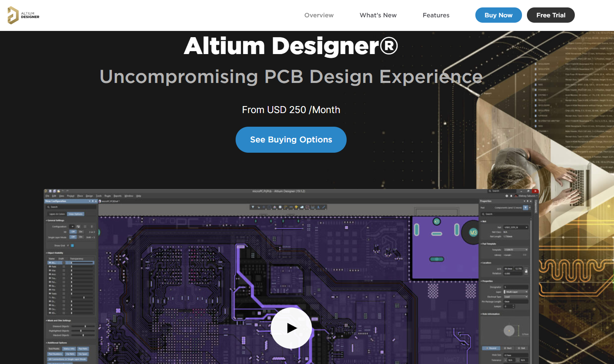614x364 pixels.
Task: Start a Free Trial
Action: pos(551,15)
